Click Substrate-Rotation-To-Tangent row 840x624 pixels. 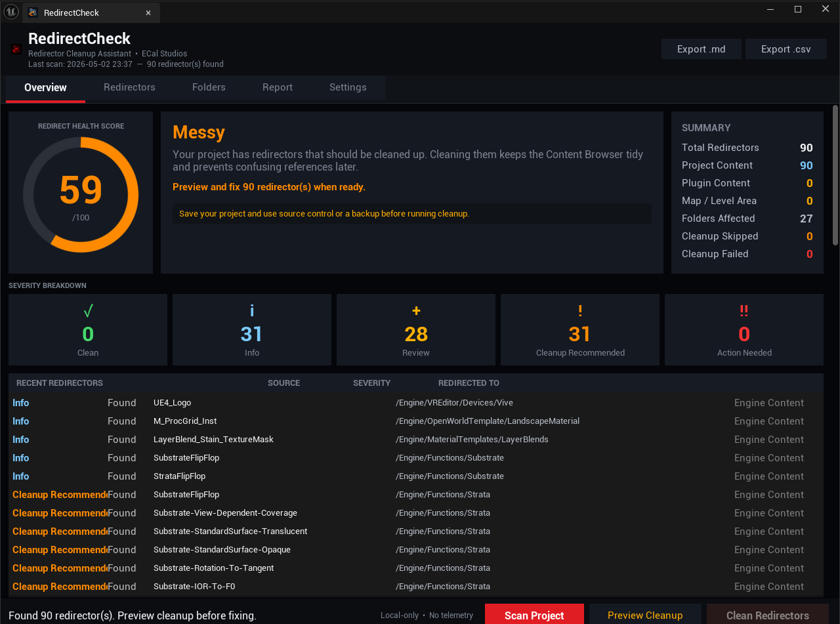point(416,568)
